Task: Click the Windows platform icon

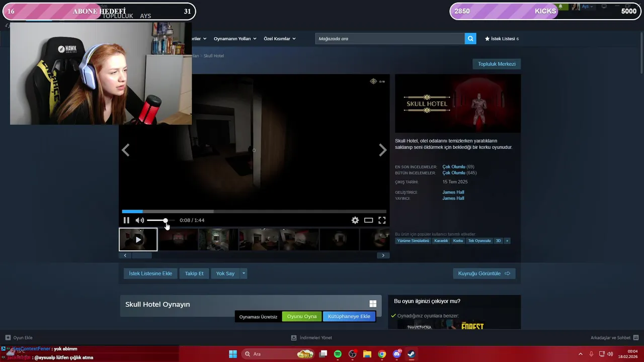Action: pos(373,304)
